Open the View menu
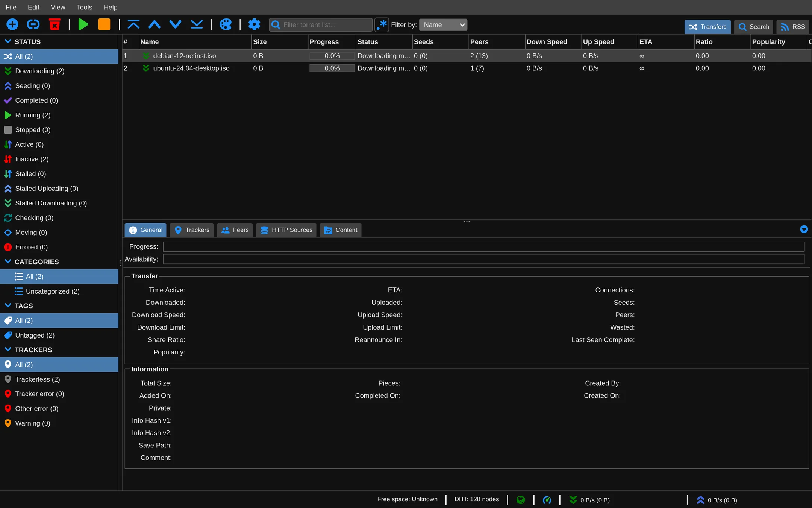 click(x=58, y=7)
